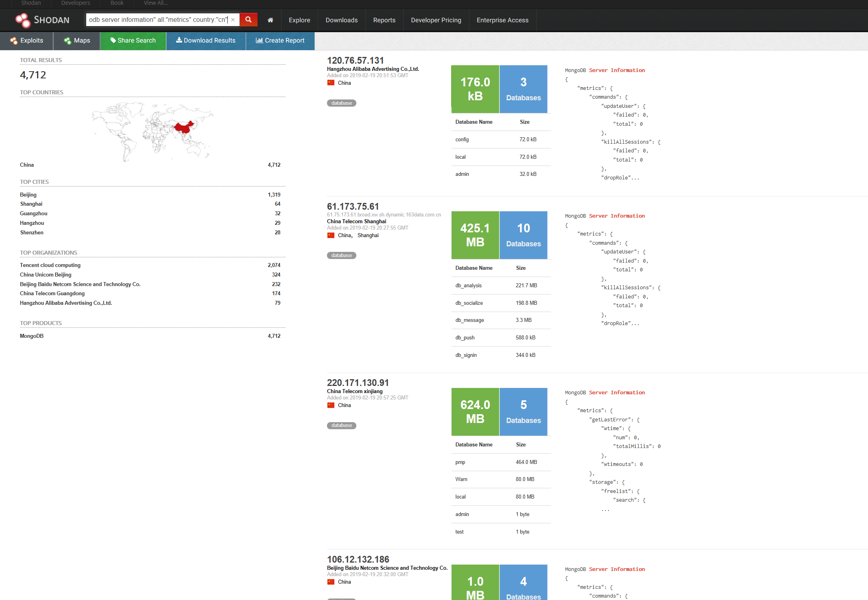This screenshot has width=868, height=600.
Task: Select the Exploits toolbar icon
Action: (x=14, y=41)
